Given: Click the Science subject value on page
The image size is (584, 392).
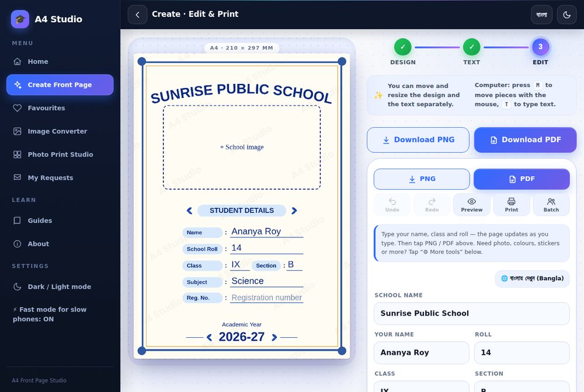Looking at the screenshot, I should (x=248, y=281).
